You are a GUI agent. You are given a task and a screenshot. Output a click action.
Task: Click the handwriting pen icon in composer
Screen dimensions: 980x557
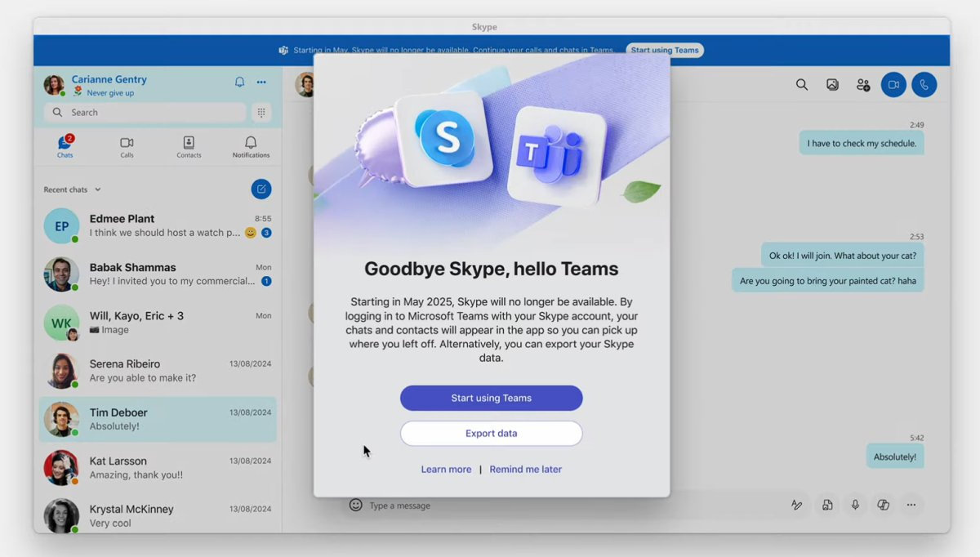(x=796, y=506)
